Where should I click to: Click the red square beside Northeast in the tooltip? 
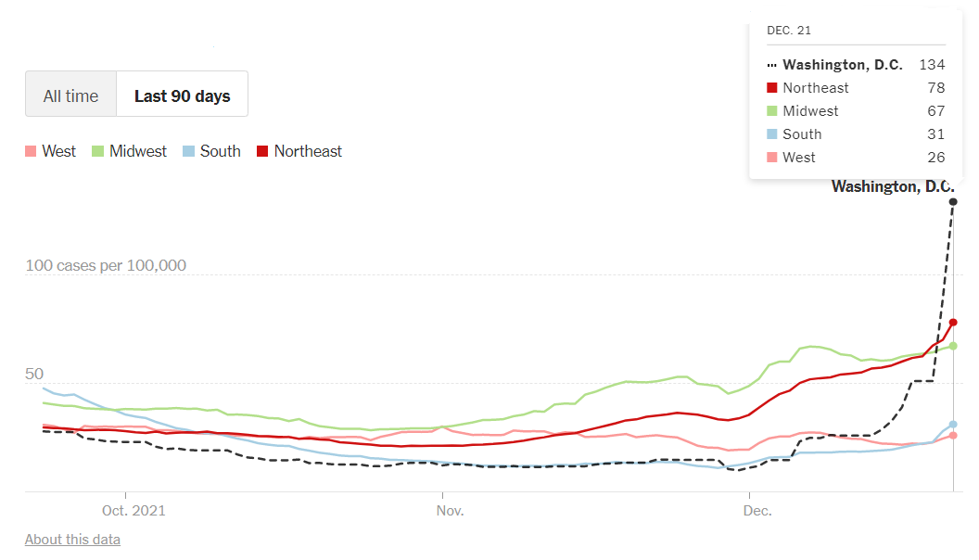pyautogui.click(x=770, y=87)
